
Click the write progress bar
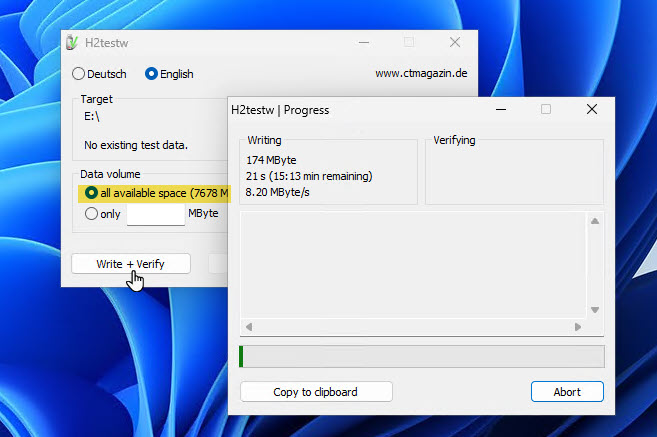click(422, 357)
